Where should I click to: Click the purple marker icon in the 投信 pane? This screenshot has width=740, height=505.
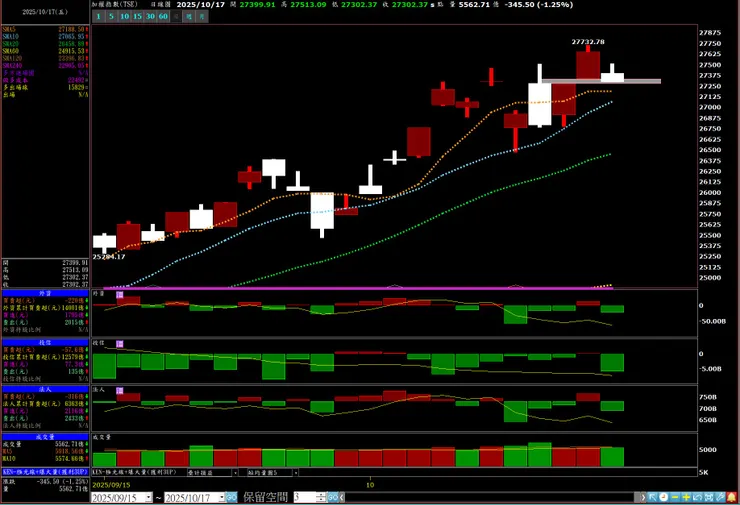click(x=120, y=344)
